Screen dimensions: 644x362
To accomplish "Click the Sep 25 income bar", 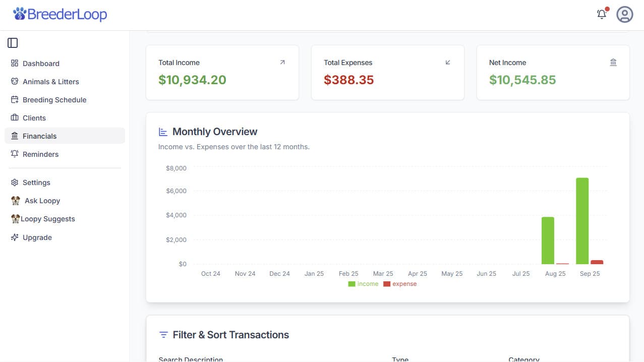I will (582, 221).
